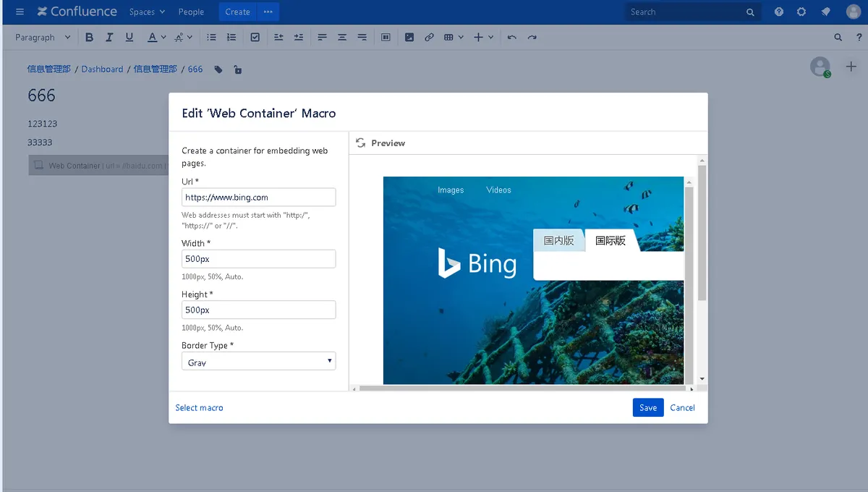Click the preview pane scroll-down arrow
This screenshot has width=868, height=492.
(x=702, y=379)
